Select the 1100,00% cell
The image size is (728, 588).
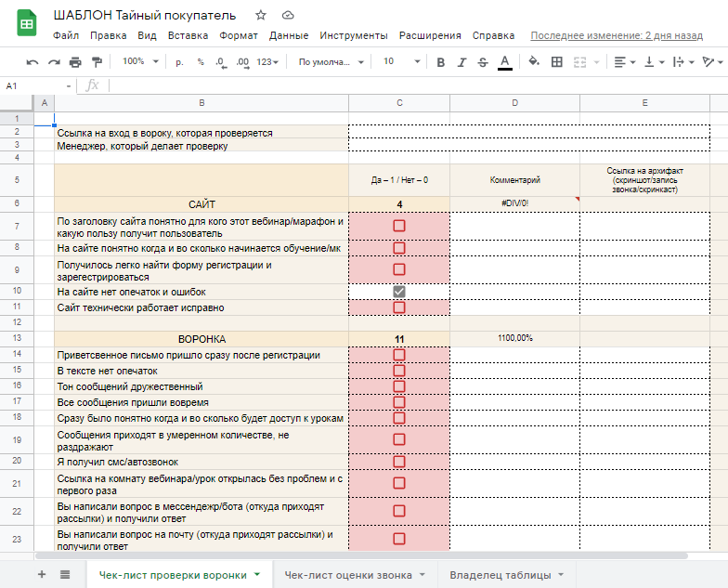(514, 338)
